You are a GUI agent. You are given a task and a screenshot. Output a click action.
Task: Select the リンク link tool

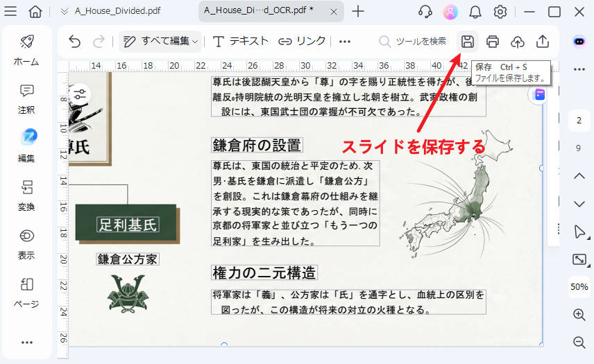click(x=302, y=41)
